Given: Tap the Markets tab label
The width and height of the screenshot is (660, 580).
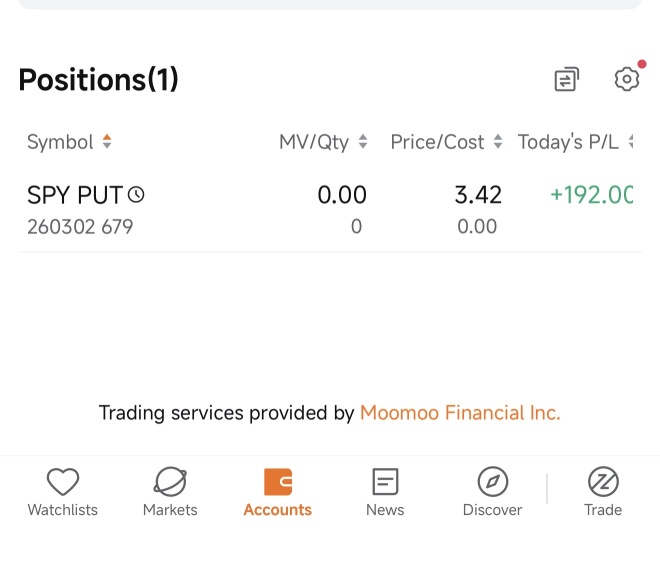Looking at the screenshot, I should 170,510.
